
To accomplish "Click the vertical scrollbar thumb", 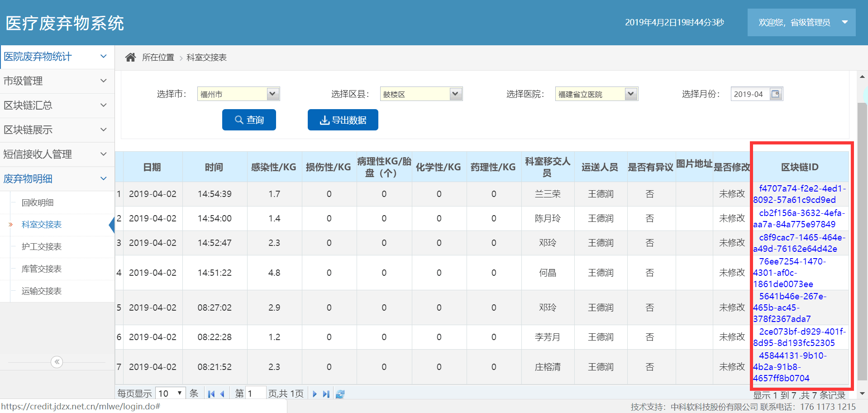I will click(862, 242).
